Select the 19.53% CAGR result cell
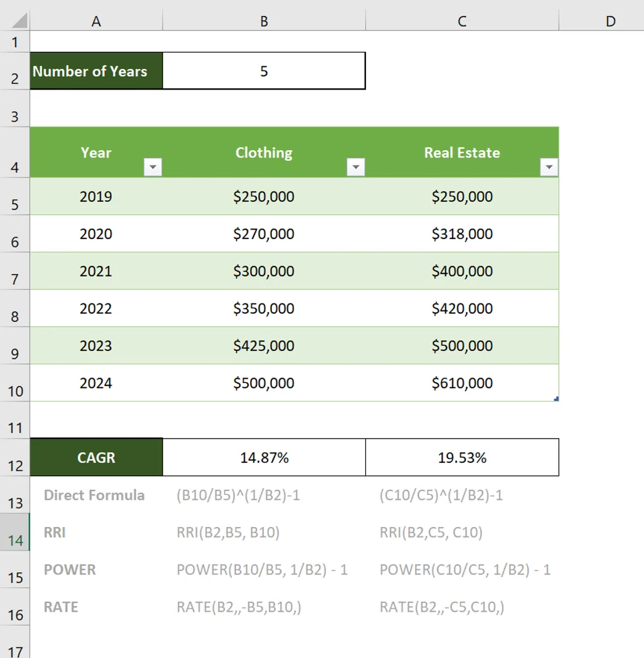The height and width of the screenshot is (658, 644). [x=462, y=457]
